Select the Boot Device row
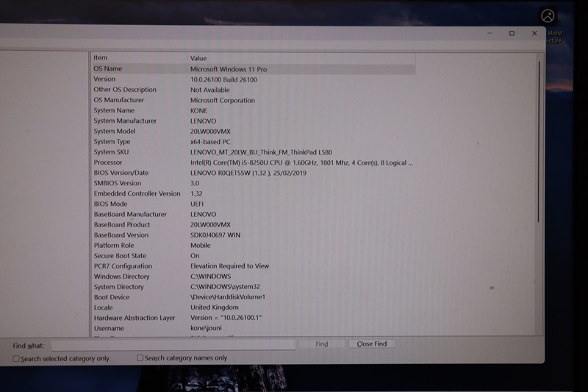This screenshot has width=588, height=392. click(x=253, y=296)
